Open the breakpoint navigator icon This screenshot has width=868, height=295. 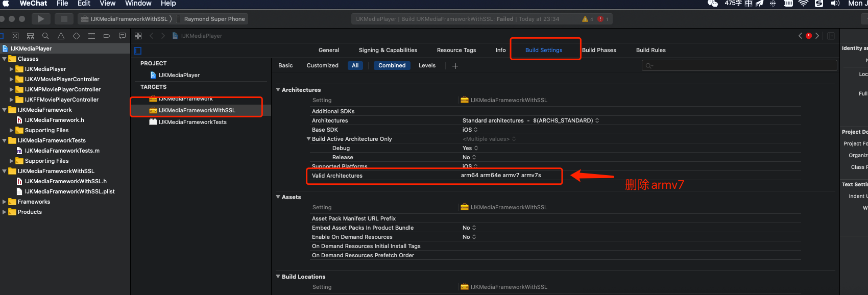107,36
